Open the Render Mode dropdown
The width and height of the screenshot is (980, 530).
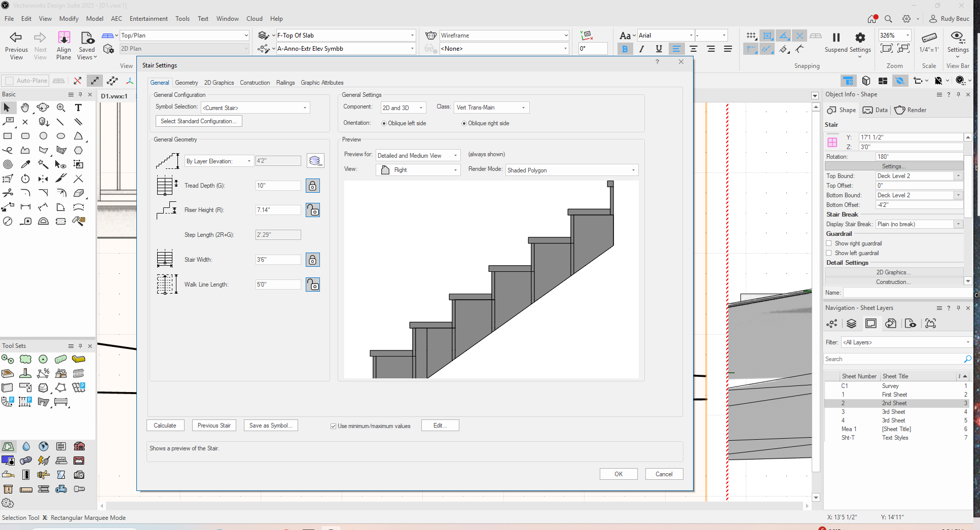pyautogui.click(x=571, y=170)
